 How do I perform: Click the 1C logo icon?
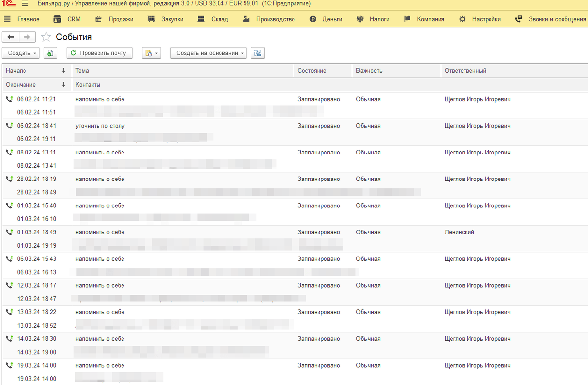(x=9, y=4)
